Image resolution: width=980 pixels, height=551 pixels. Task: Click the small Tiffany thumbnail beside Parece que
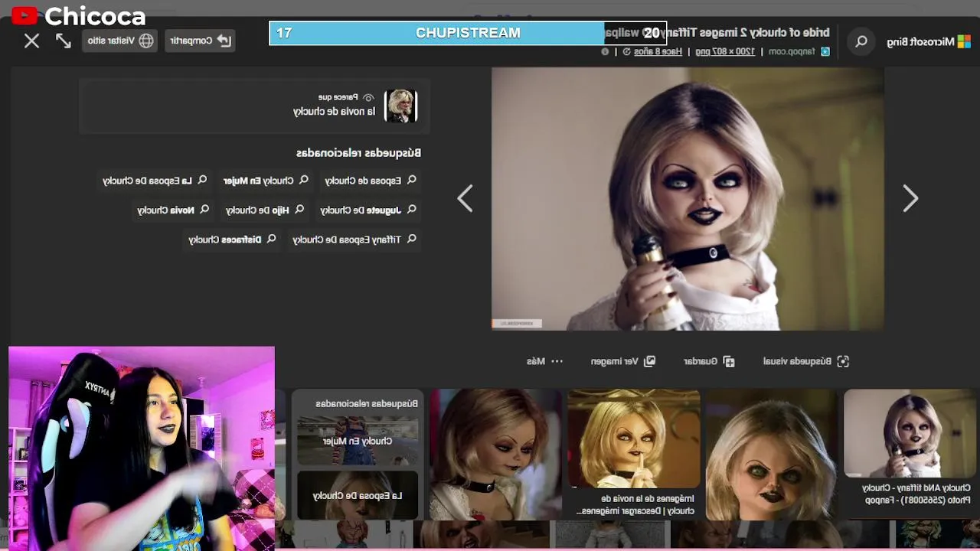(400, 106)
